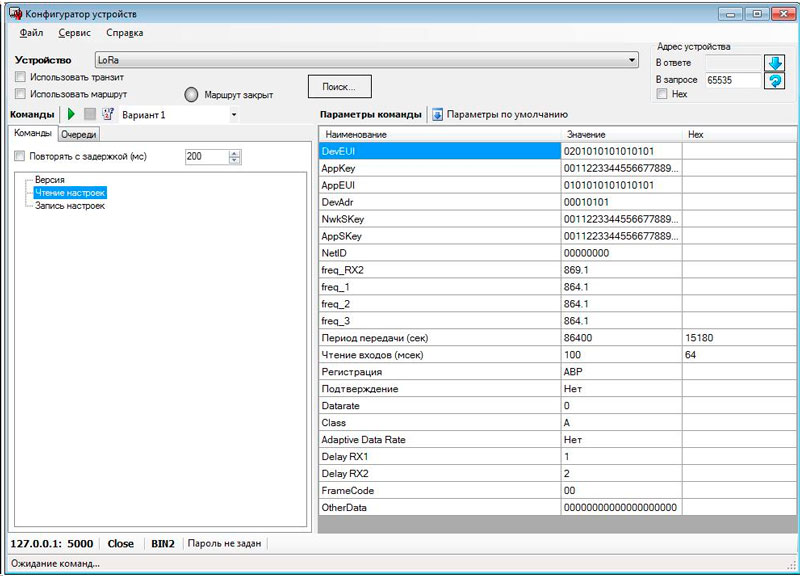This screenshot has height=576, width=800.
Task: Enable the Использовать маршрут checkbox
Action: tap(20, 94)
